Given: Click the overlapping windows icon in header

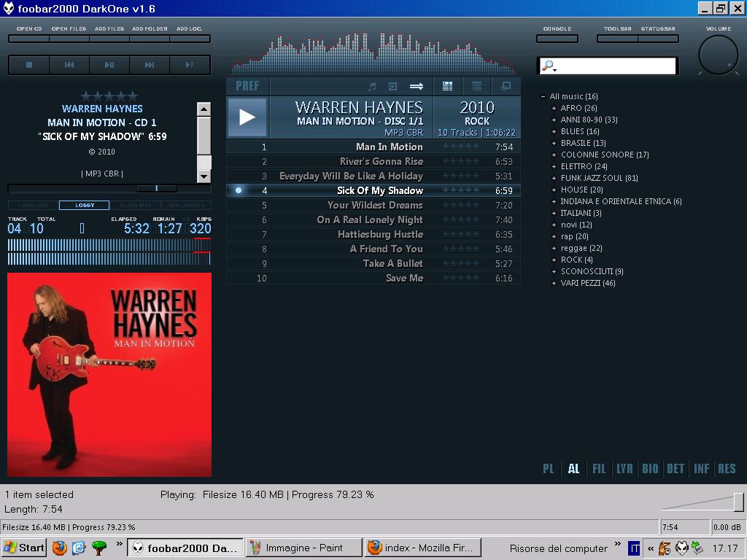Looking at the screenshot, I should 506,86.
